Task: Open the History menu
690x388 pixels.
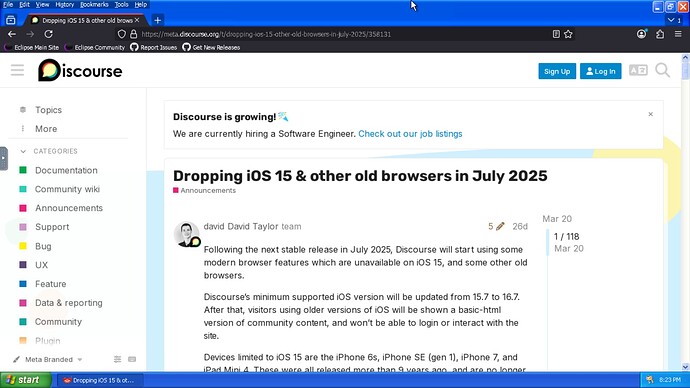Action: click(x=65, y=4)
